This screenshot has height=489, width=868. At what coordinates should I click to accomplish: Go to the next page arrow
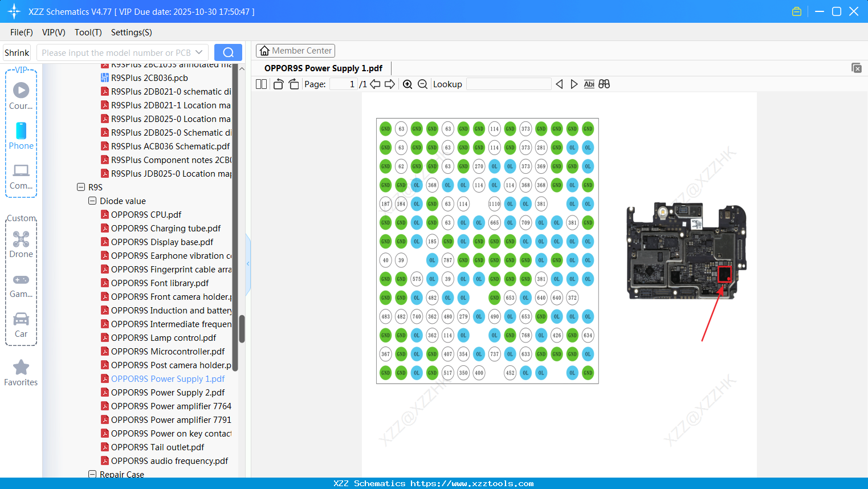click(390, 84)
